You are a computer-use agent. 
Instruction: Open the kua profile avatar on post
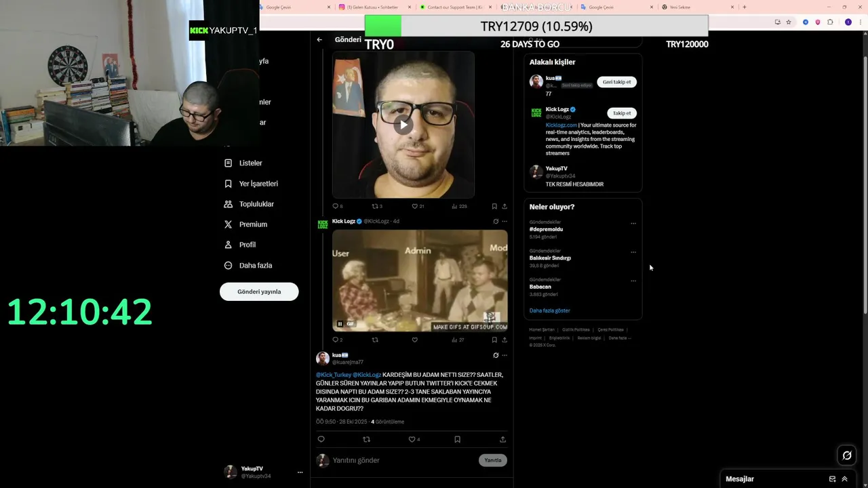pos(323,358)
